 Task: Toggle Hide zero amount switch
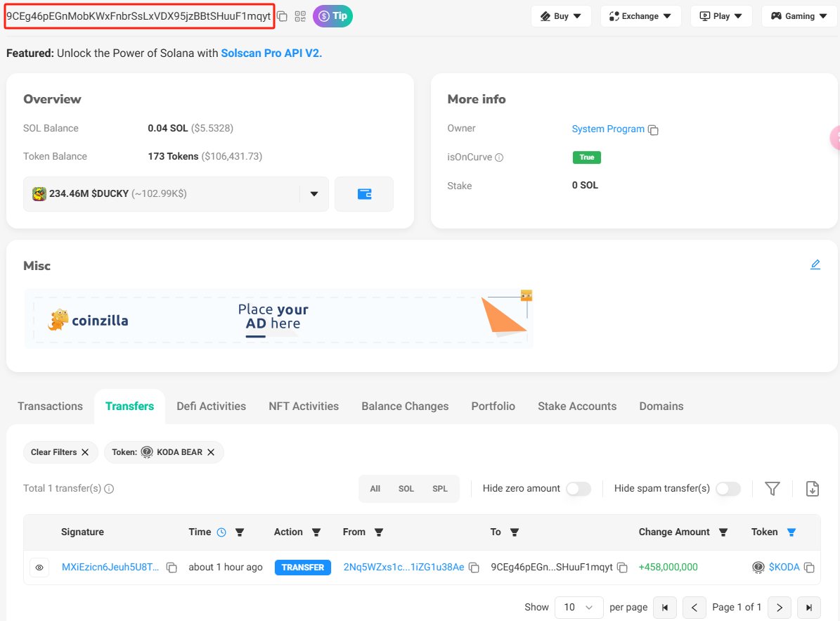click(579, 489)
